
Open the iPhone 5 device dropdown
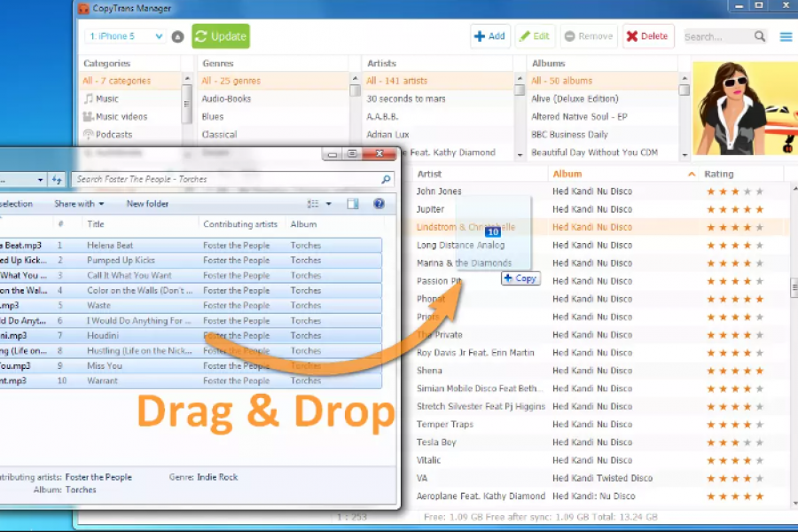125,36
